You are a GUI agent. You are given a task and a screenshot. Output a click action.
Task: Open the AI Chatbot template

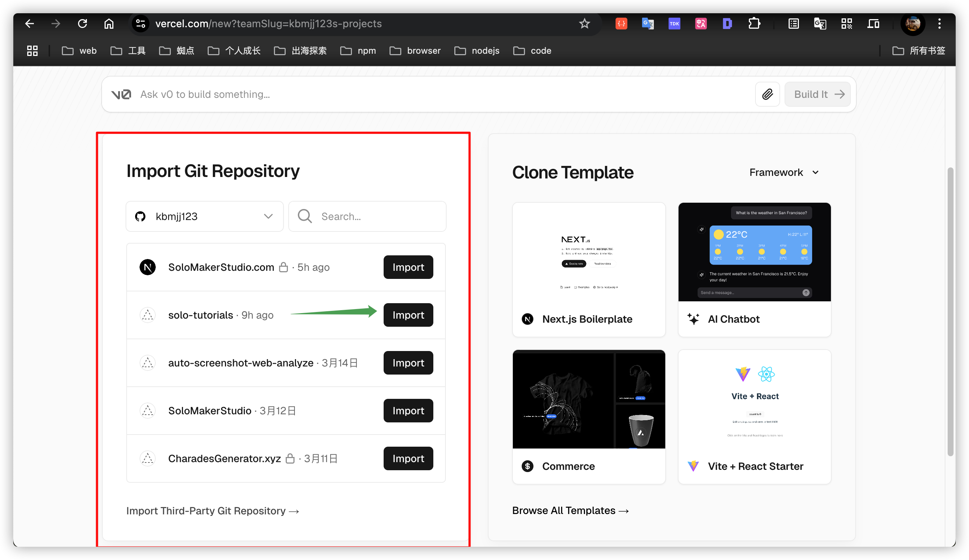coord(754,269)
